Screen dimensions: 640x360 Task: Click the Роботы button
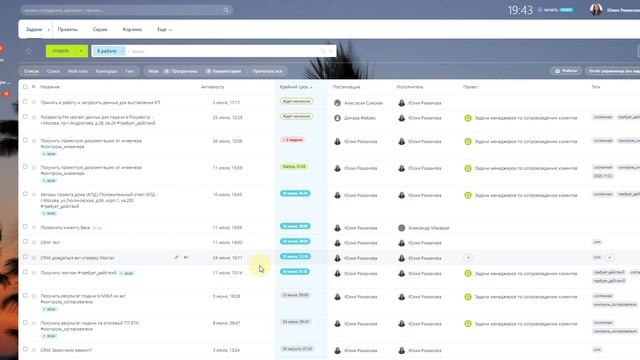coord(565,71)
